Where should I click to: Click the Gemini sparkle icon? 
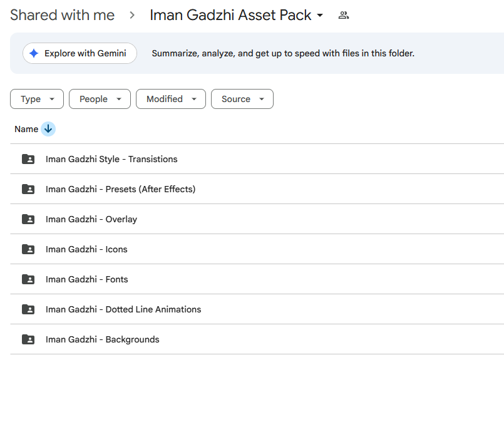[34, 53]
